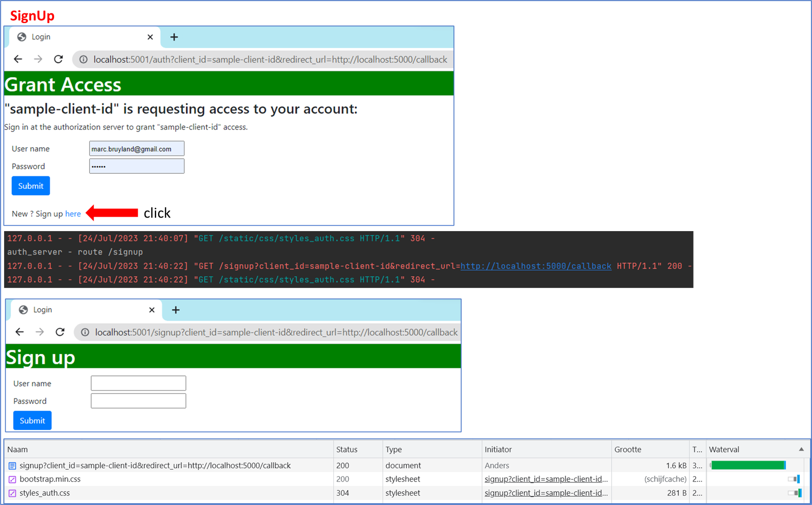Select Login tab in Grant Access browser
This screenshot has height=505, width=812.
click(85, 37)
